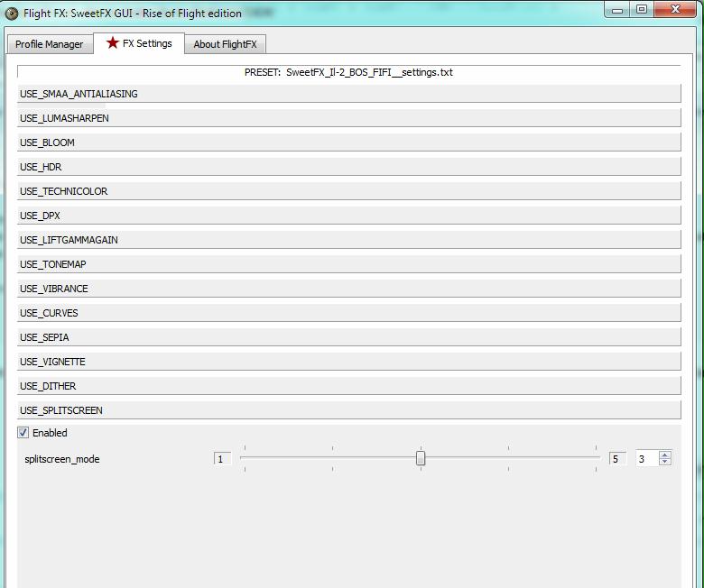Screen dimensions: 704x588
Task: Open the USE_SEPIA section
Action: coord(349,337)
